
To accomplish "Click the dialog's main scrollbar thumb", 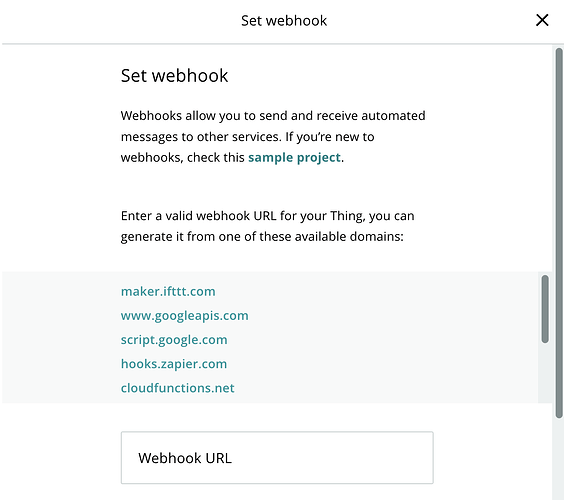I will (559, 233).
